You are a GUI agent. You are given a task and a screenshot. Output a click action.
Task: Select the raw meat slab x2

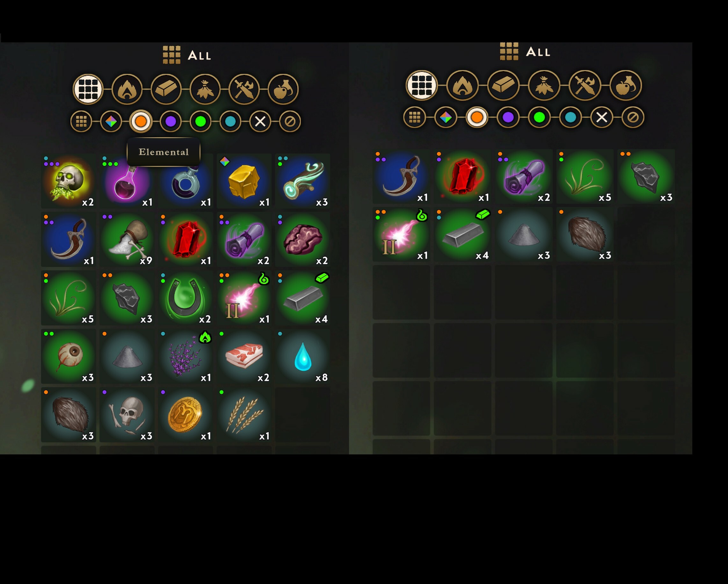pos(244,356)
